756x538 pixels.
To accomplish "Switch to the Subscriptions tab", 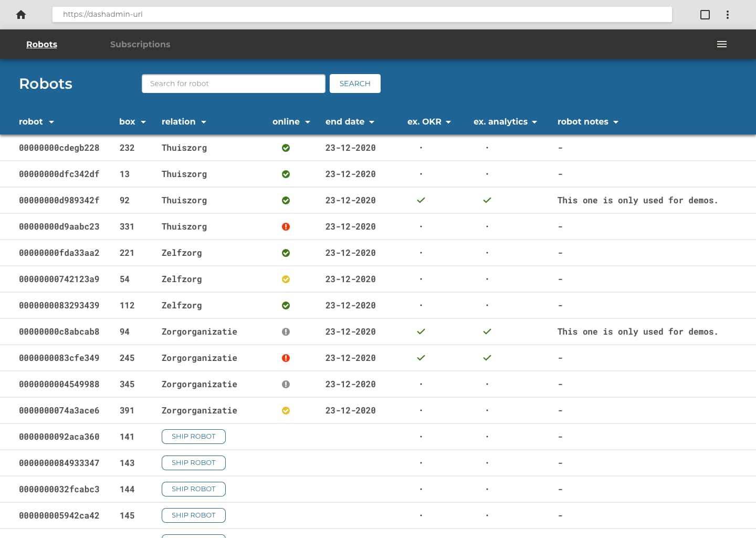I will click(x=140, y=44).
